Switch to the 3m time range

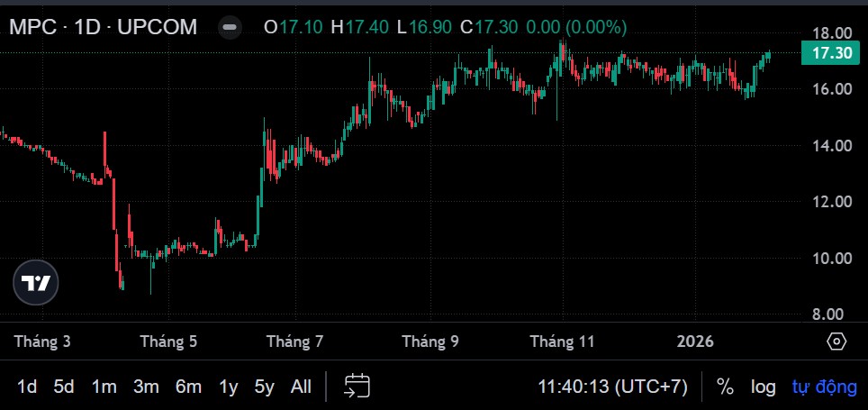point(146,387)
